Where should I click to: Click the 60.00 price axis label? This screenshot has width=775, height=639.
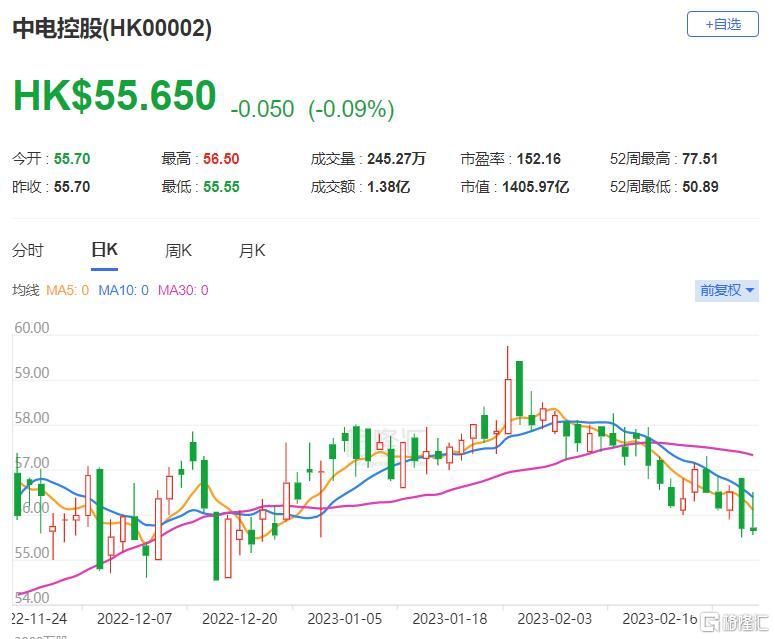[32, 328]
